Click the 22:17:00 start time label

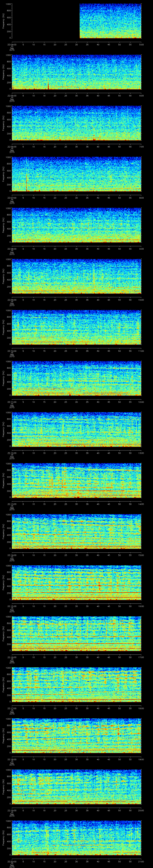click(12, 708)
